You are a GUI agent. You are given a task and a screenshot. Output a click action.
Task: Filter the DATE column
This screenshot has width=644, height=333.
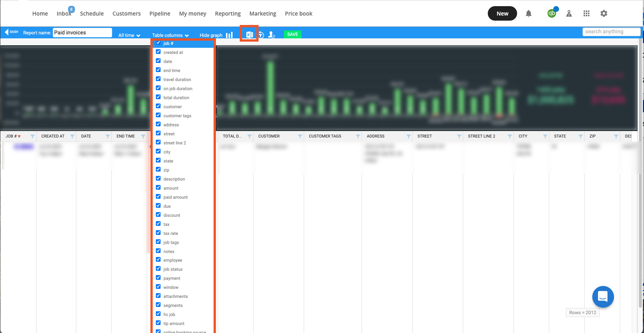coord(108,136)
